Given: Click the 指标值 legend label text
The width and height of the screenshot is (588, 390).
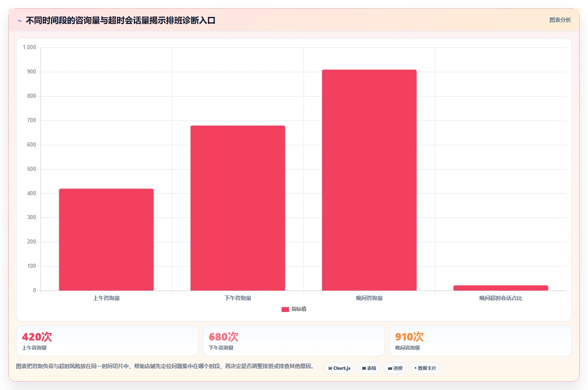Looking at the screenshot, I should click(x=299, y=309).
